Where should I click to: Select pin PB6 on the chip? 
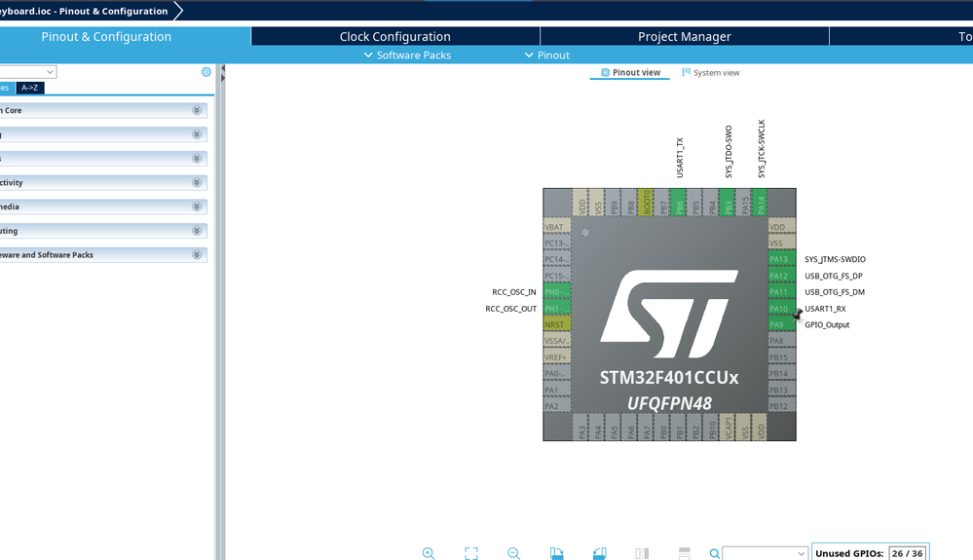pos(680,203)
